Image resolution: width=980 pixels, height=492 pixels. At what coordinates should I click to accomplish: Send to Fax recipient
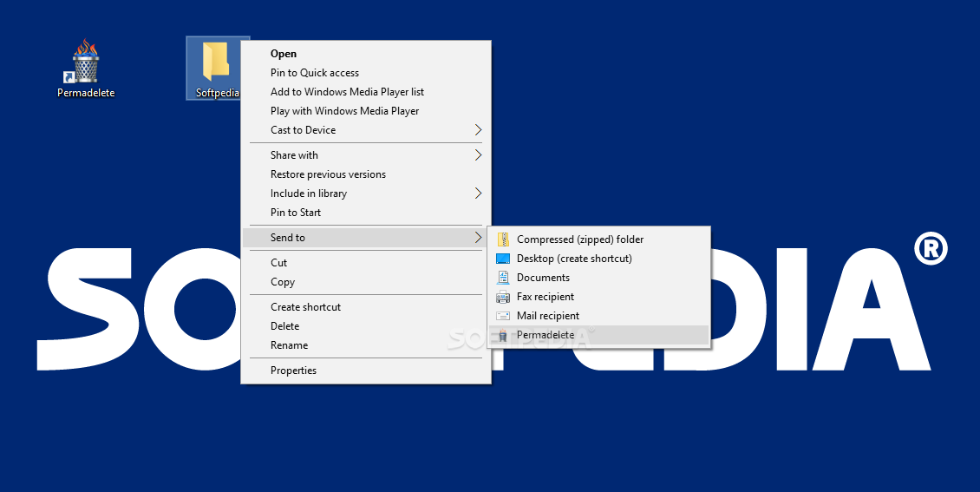click(x=598, y=297)
